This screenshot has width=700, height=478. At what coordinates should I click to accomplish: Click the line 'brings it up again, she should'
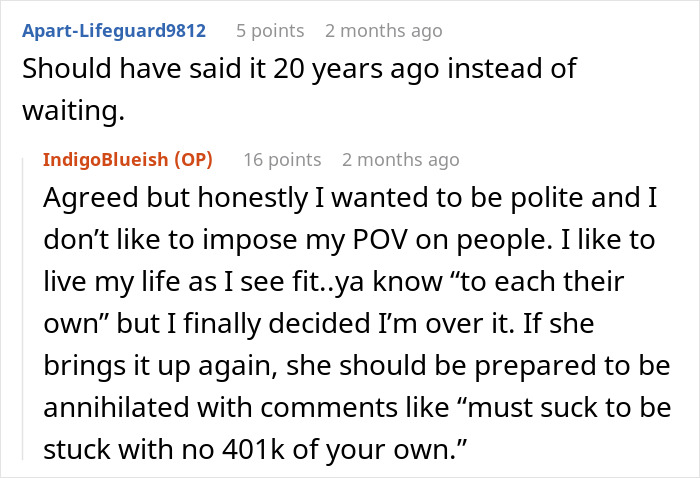[x=357, y=365]
